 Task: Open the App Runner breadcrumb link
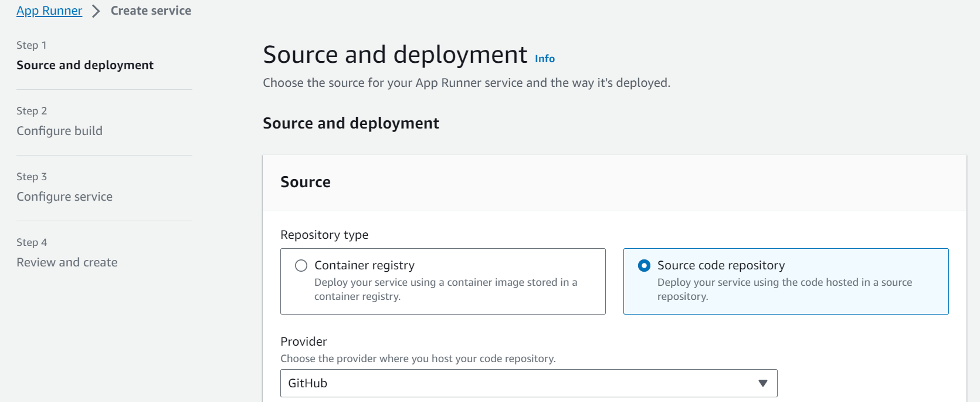point(49,11)
